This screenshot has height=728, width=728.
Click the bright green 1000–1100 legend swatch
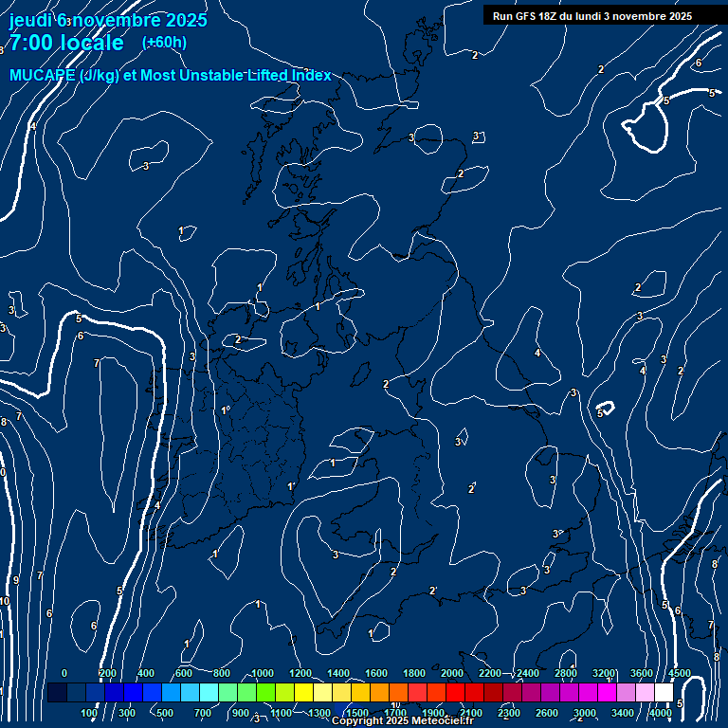coord(265,692)
